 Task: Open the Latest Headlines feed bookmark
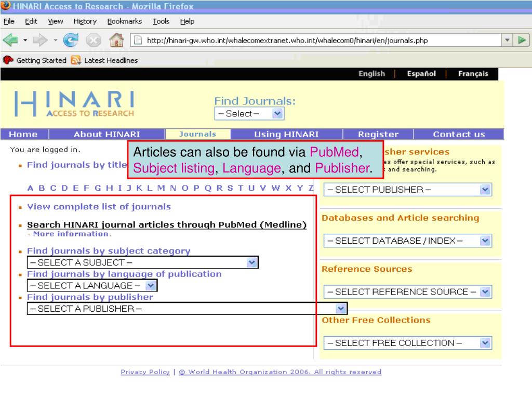coord(104,60)
